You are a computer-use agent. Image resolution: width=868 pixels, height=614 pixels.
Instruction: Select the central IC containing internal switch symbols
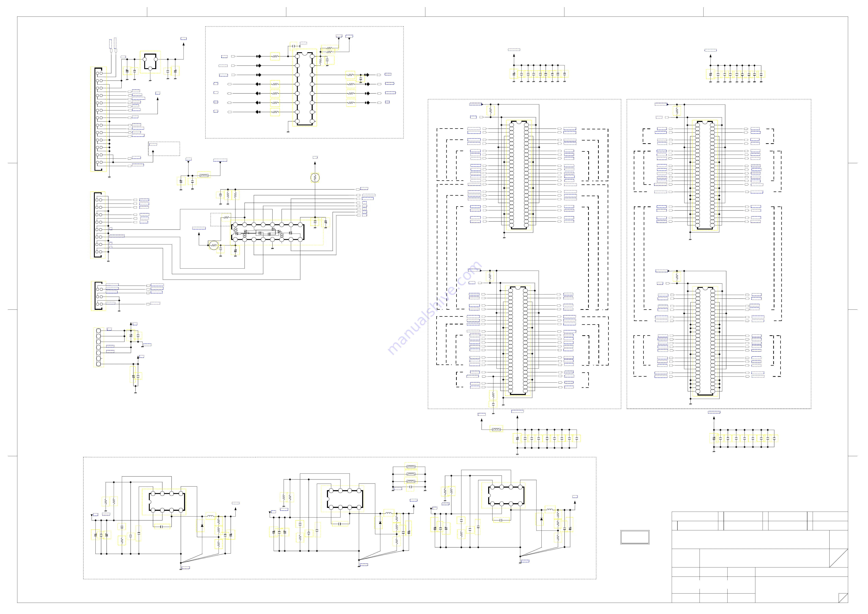coord(268,232)
